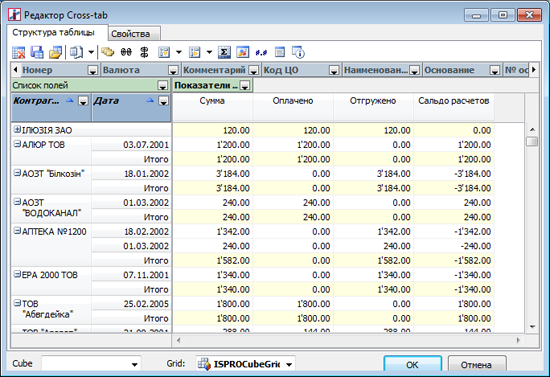Click the vertical axis swap icon
Screen dimensions: 550x377
[x=144, y=53]
